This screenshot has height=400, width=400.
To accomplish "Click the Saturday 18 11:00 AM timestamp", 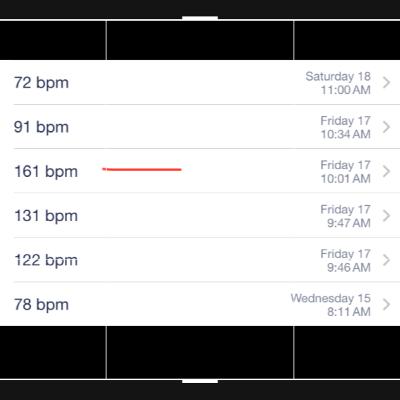I will 338,83.
